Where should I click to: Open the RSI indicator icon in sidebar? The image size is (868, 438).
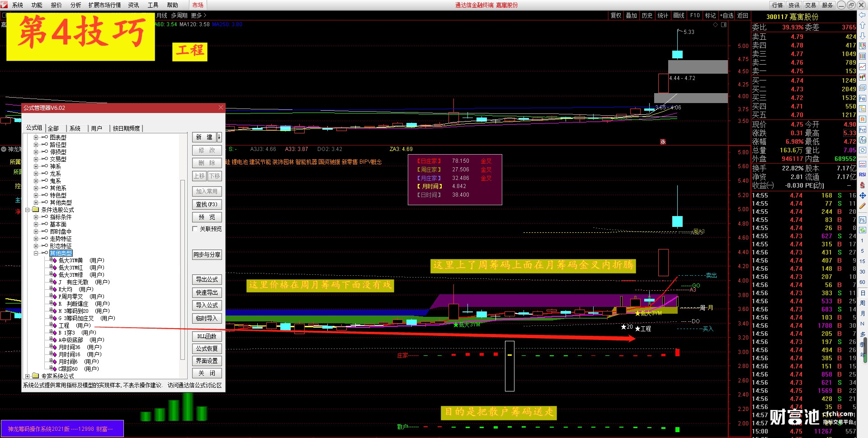coord(862,174)
